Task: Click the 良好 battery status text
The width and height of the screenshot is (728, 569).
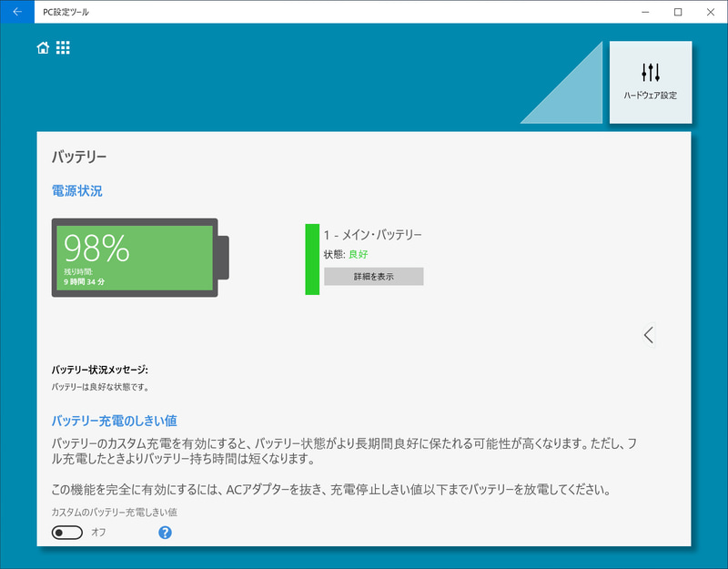Action: 359,253
